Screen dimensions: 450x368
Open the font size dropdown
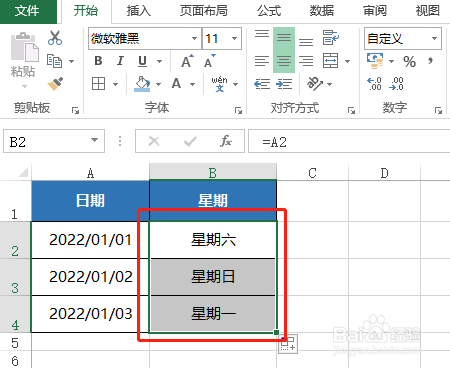pos(235,38)
